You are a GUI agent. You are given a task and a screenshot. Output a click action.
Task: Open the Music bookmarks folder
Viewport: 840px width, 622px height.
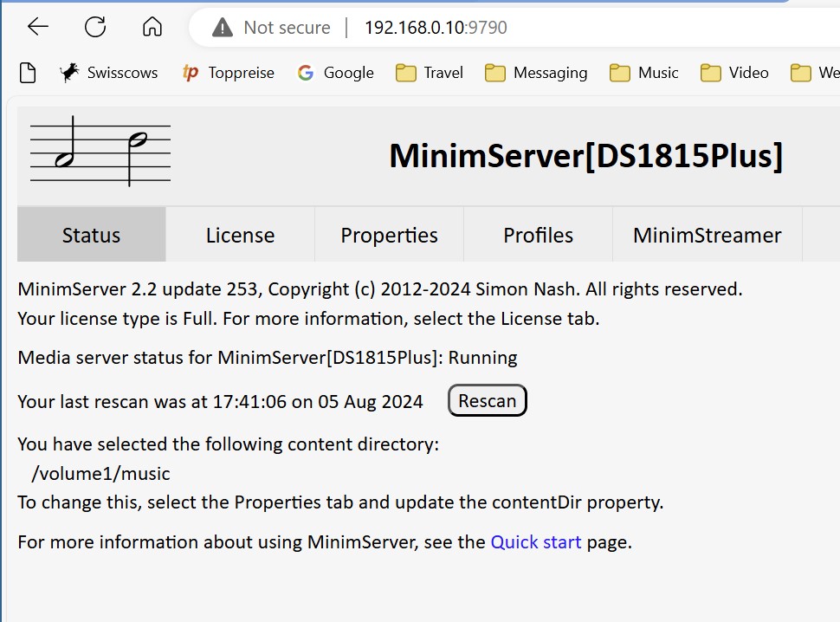tap(644, 72)
